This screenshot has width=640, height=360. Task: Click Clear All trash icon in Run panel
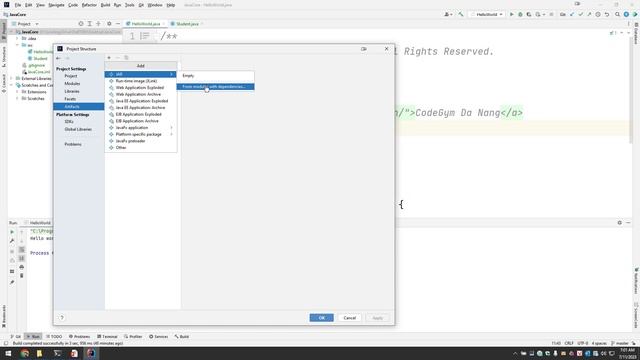[22, 276]
